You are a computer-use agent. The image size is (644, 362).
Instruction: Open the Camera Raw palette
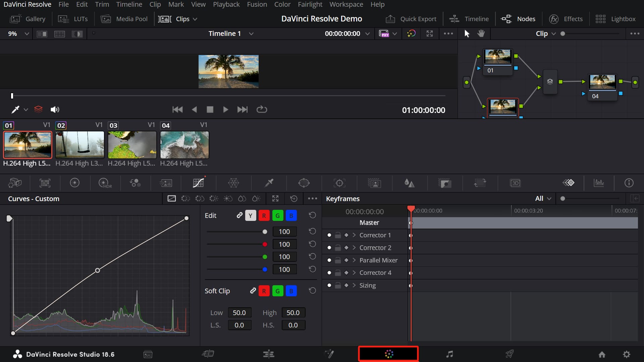(x=15, y=183)
